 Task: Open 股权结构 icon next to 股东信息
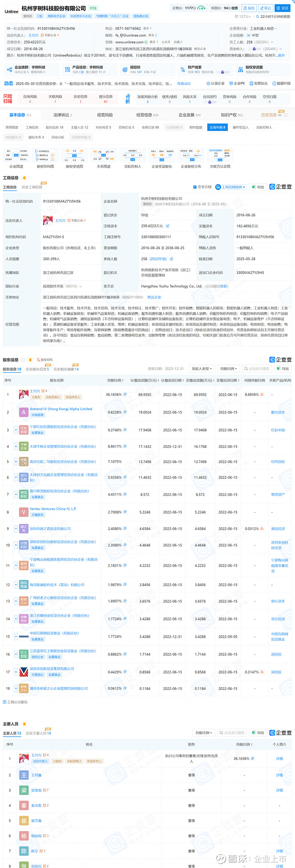[45, 360]
